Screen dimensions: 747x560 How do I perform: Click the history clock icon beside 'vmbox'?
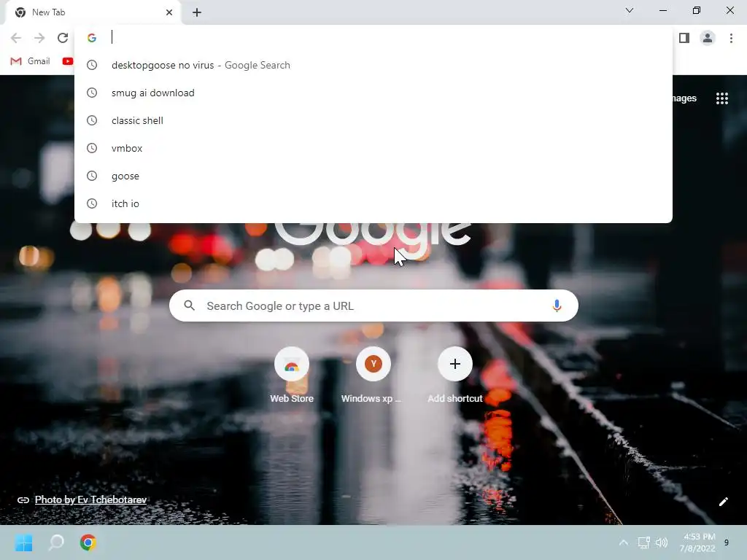(92, 148)
